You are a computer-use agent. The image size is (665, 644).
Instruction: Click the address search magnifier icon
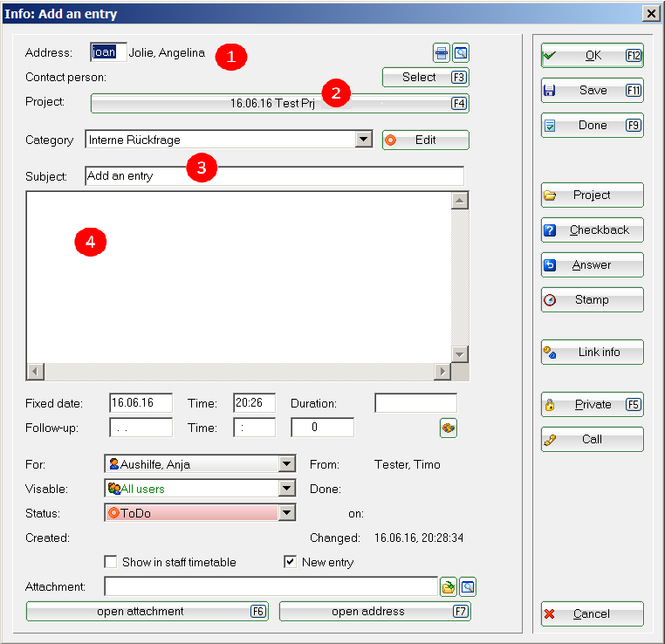[461, 52]
